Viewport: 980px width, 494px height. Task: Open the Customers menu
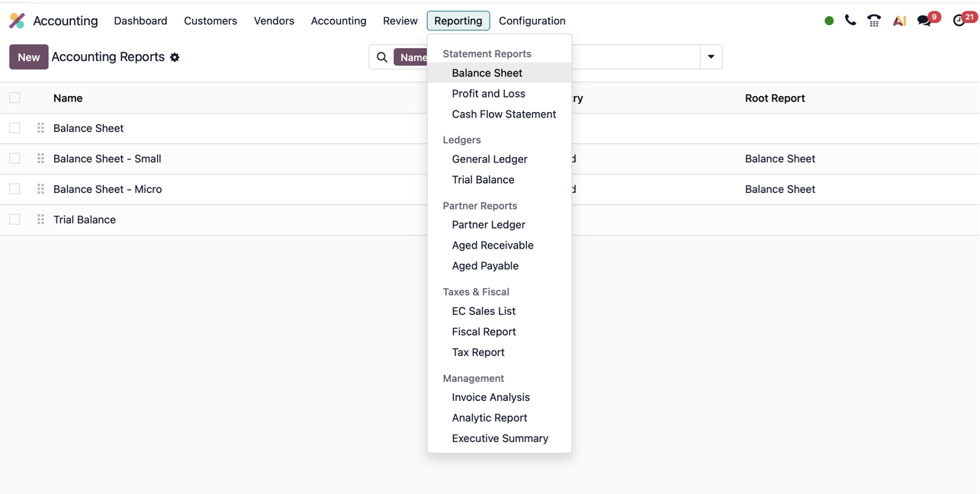coord(210,21)
